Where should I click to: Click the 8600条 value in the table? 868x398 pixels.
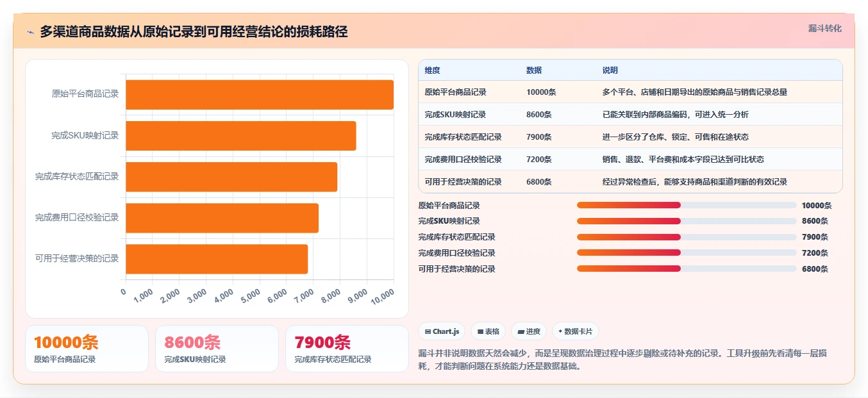point(539,115)
